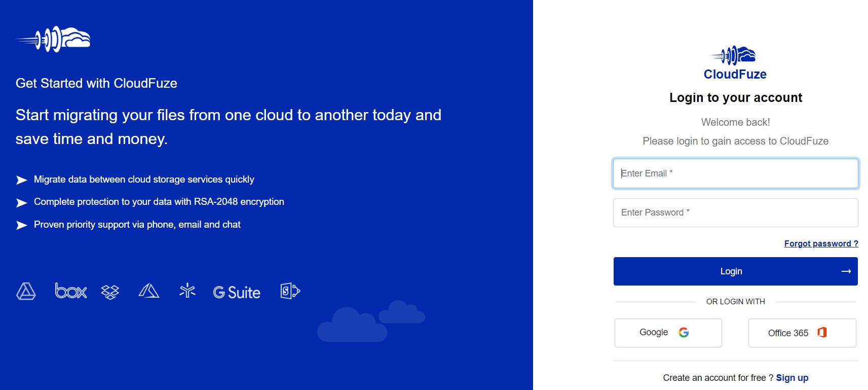Open the Forgot password link
This screenshot has height=390, width=868.
click(821, 243)
